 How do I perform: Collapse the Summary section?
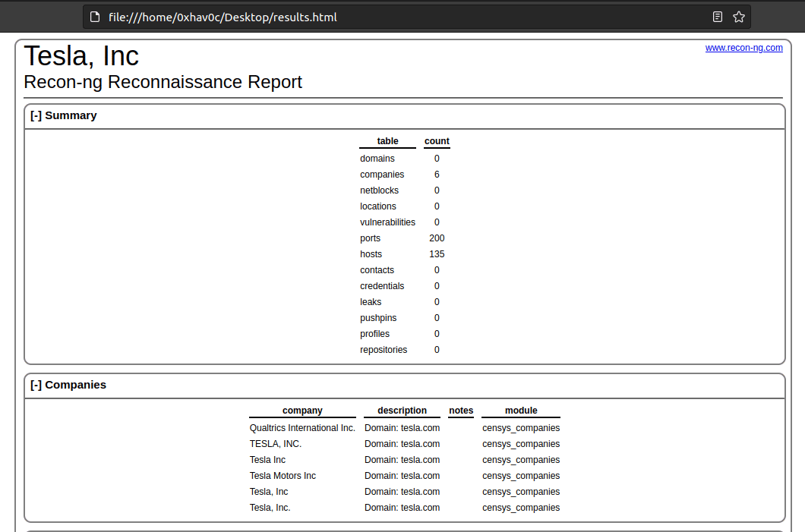click(36, 116)
